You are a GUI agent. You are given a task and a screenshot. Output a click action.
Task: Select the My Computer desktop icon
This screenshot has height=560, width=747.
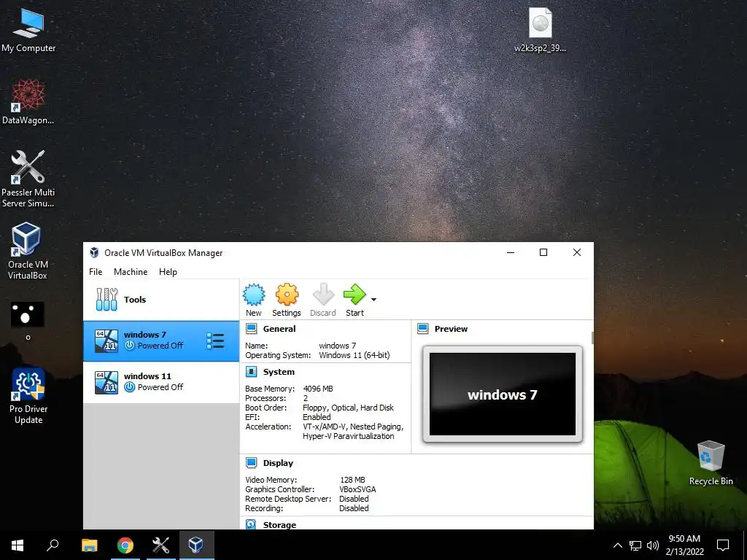tap(28, 31)
